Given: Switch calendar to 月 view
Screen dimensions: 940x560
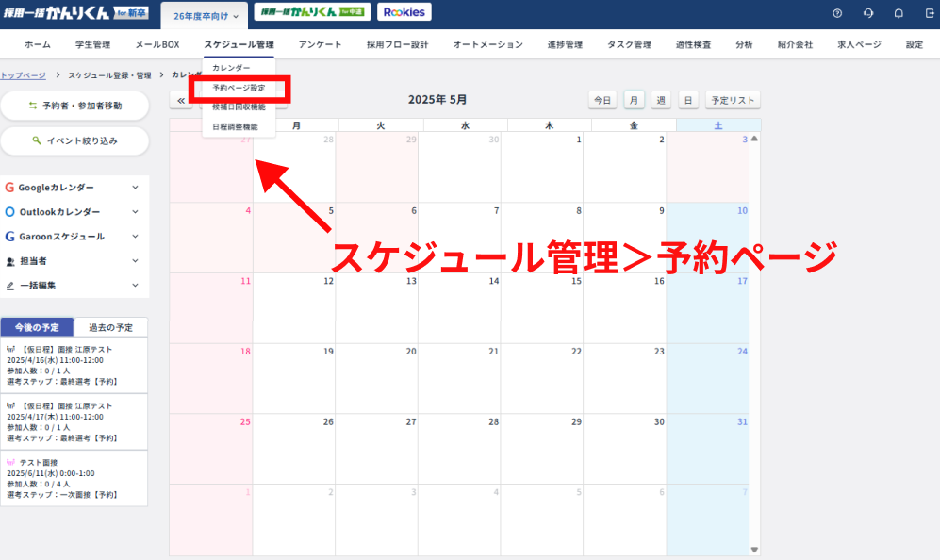Looking at the screenshot, I should pyautogui.click(x=635, y=100).
